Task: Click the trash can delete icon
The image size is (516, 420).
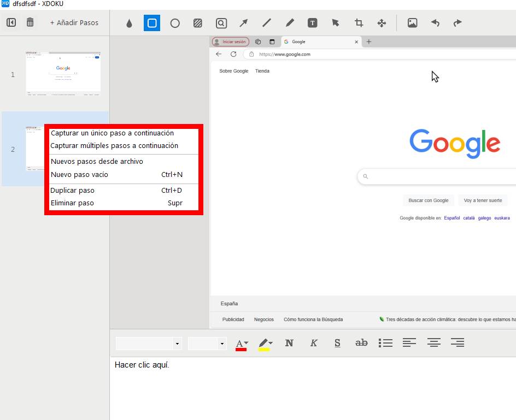Action: (x=30, y=22)
